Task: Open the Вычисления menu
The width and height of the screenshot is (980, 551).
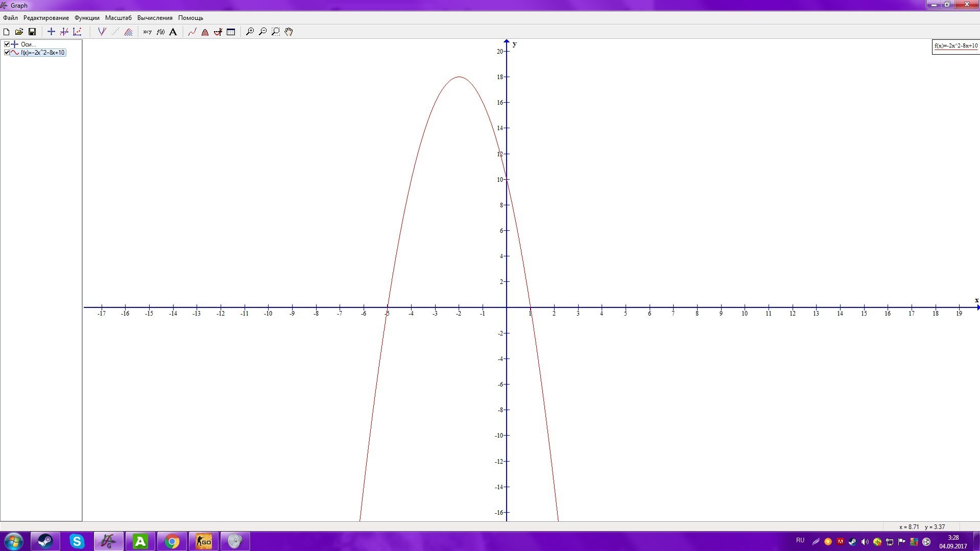Action: 155,18
